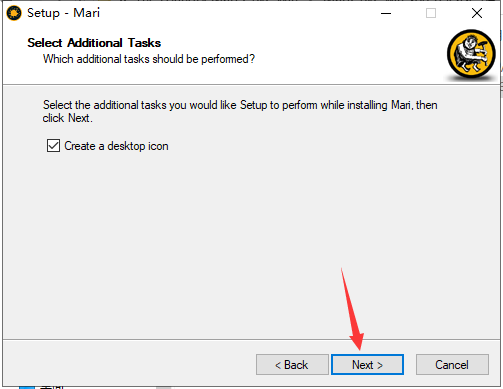
Task: Click the instruction paragraph about additional tasks
Action: 240,111
